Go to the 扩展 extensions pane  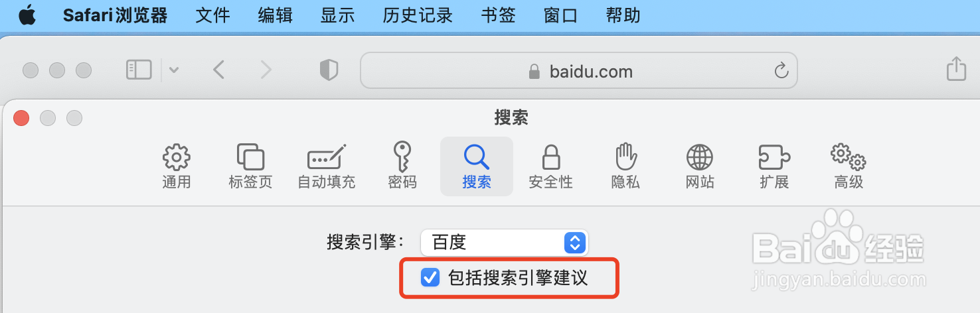(x=774, y=166)
